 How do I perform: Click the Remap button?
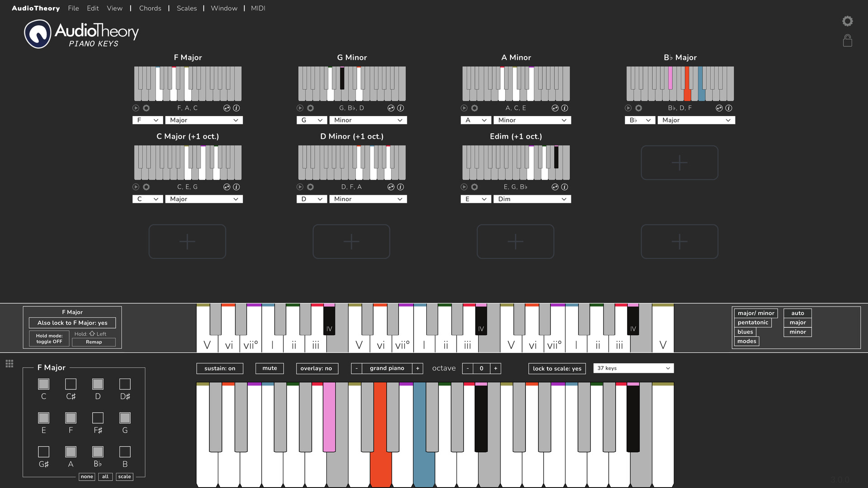point(94,342)
